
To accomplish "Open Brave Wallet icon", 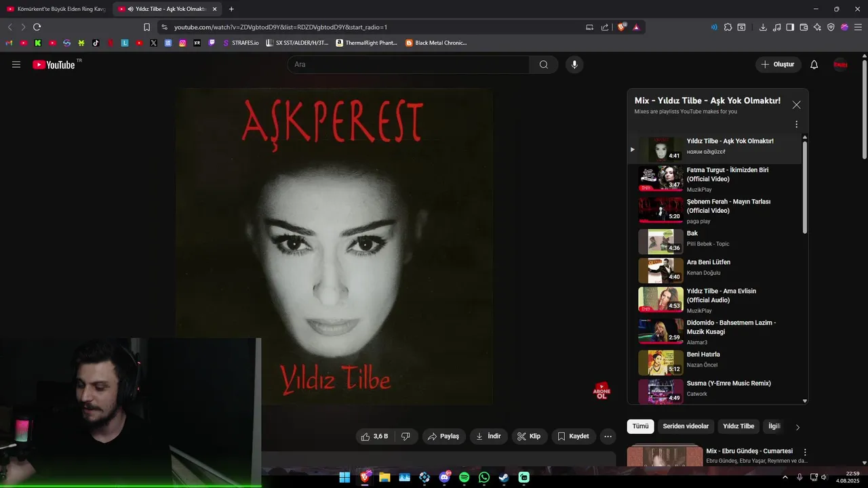I will tap(804, 27).
